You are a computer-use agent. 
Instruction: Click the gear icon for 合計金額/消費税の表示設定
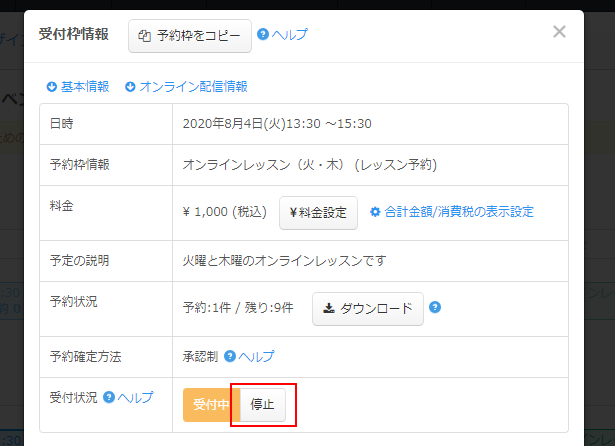[x=375, y=212]
